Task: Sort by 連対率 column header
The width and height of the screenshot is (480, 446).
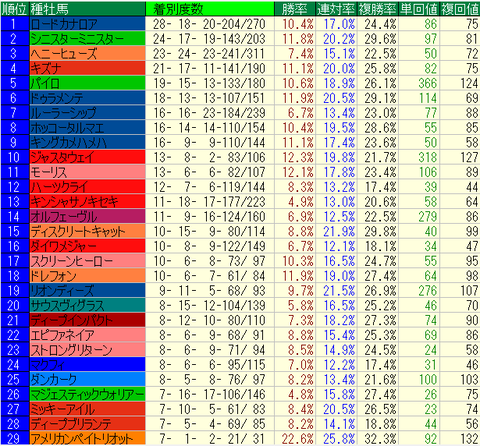Action: pyautogui.click(x=336, y=9)
